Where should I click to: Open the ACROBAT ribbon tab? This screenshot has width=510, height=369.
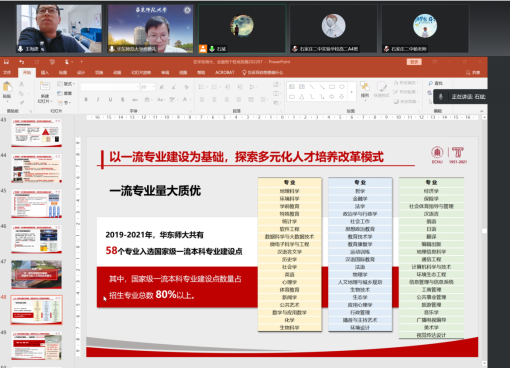[225, 72]
